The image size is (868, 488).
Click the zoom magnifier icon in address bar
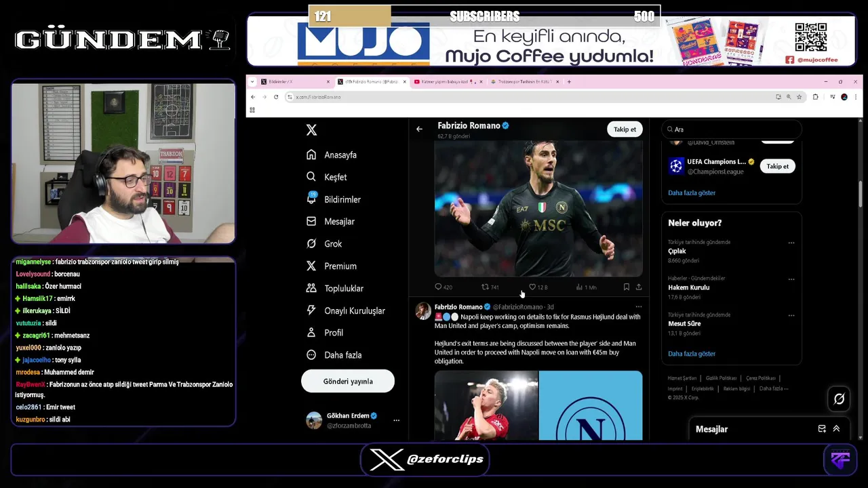(789, 97)
